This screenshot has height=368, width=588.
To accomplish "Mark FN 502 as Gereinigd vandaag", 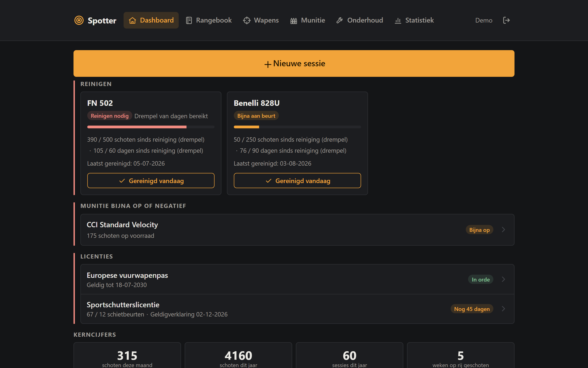I will (x=151, y=181).
